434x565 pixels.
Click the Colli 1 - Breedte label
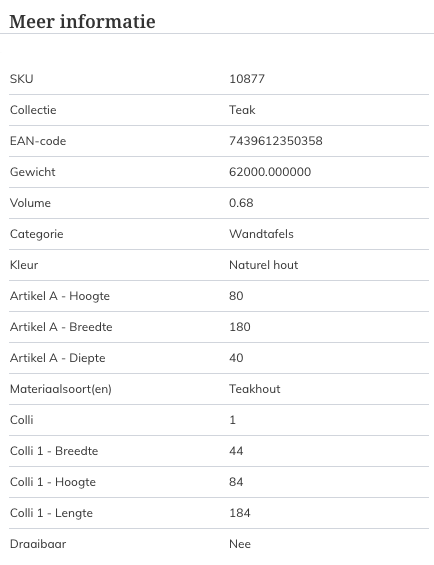pos(54,451)
